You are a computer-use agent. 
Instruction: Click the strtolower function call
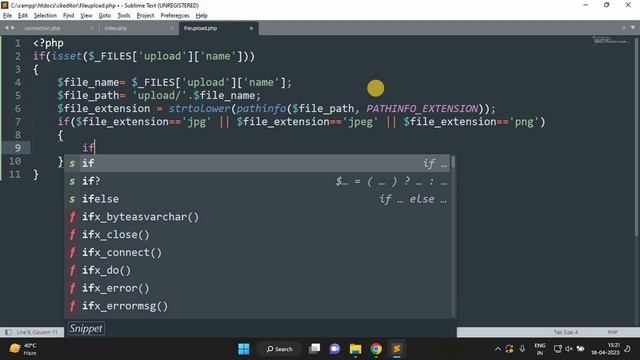tap(200, 109)
